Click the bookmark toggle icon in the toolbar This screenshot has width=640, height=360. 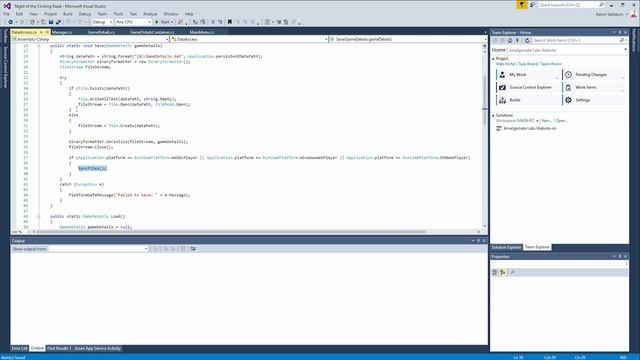click(x=229, y=22)
